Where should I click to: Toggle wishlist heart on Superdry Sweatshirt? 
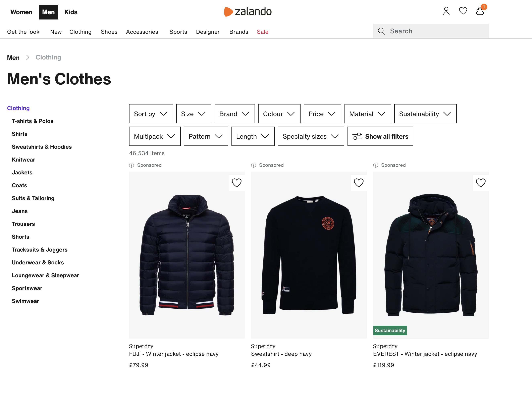click(x=359, y=183)
